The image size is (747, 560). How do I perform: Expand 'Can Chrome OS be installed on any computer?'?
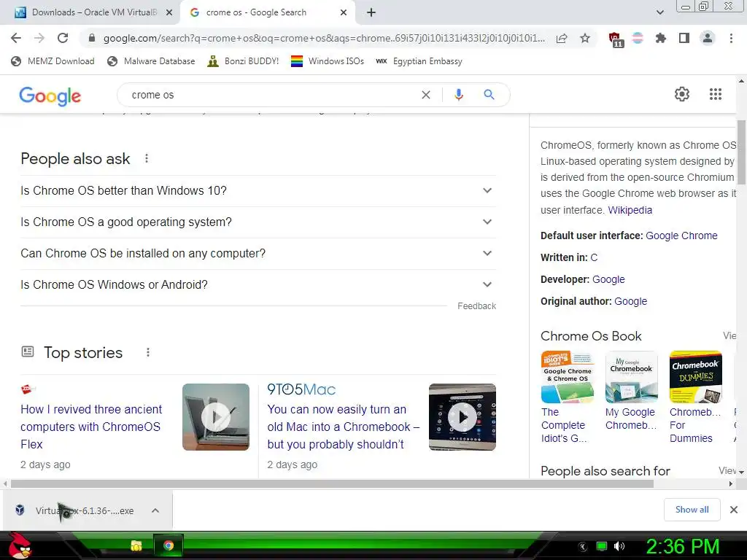(258, 253)
